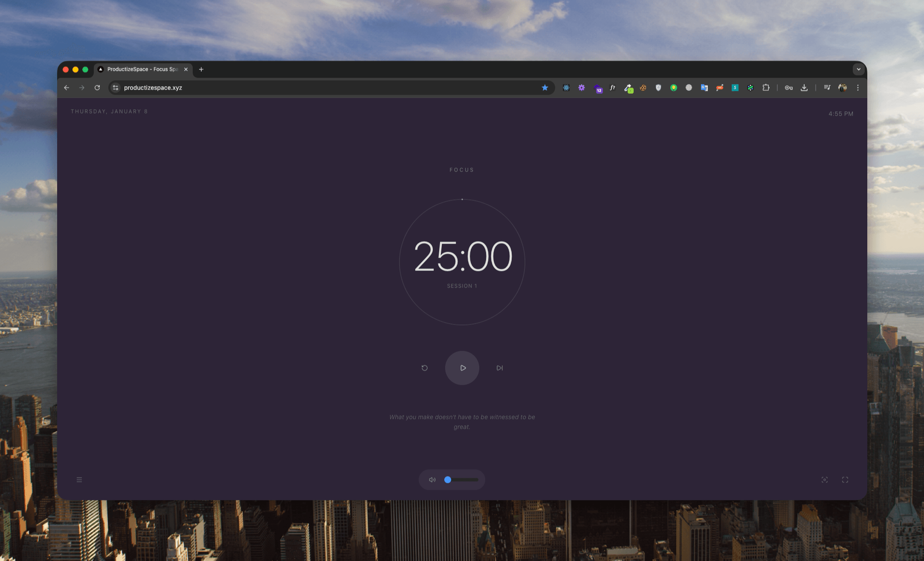
Task: Toggle fullscreen mode from the bottom-right corner
Action: 845,480
